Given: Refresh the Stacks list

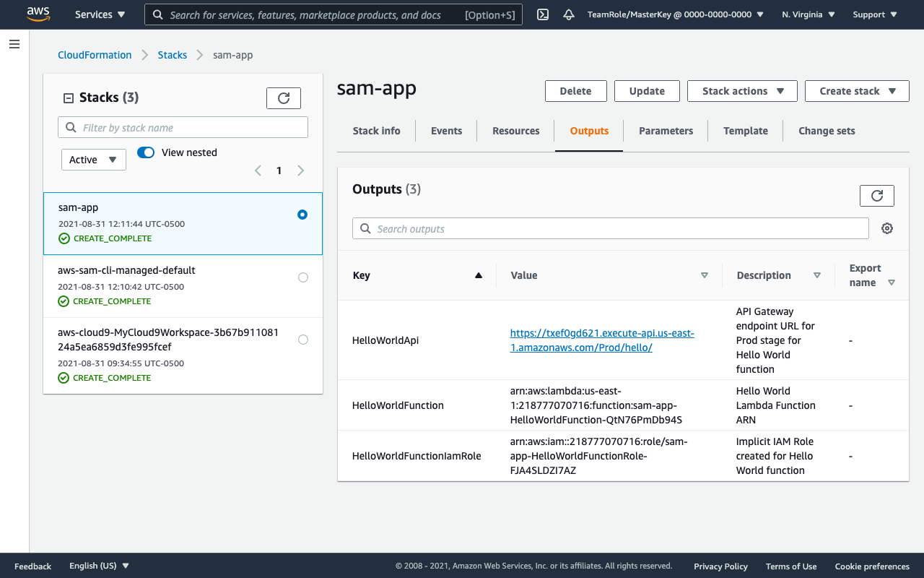Looking at the screenshot, I should tap(284, 98).
